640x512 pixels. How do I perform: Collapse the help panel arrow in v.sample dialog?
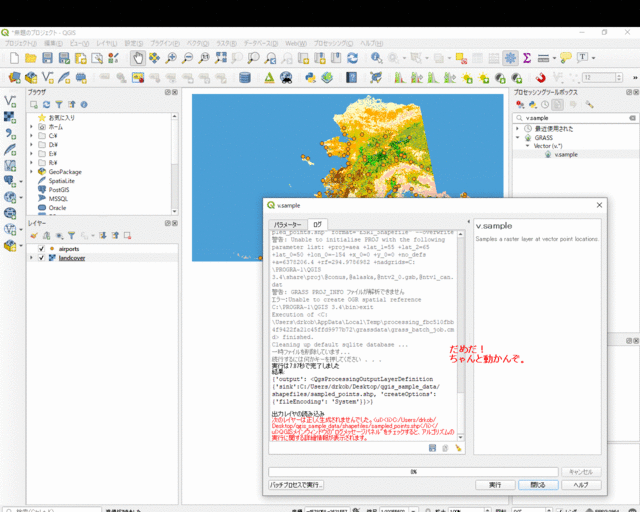(x=469, y=222)
